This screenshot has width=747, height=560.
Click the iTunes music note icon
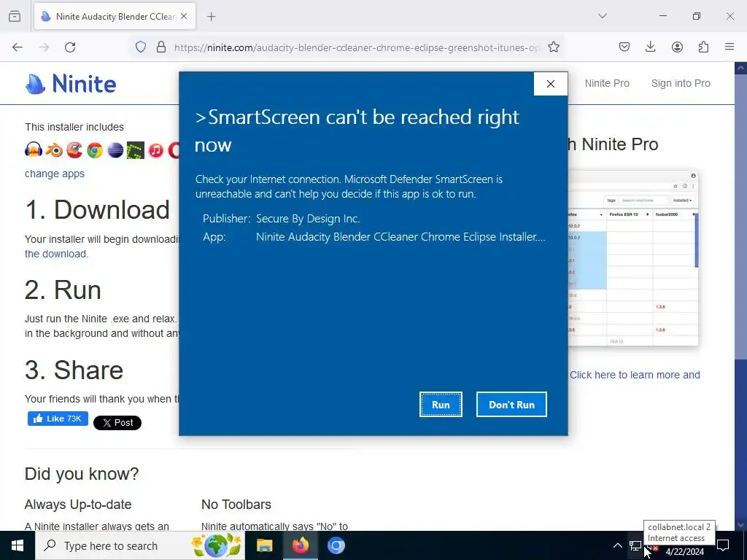point(156,150)
